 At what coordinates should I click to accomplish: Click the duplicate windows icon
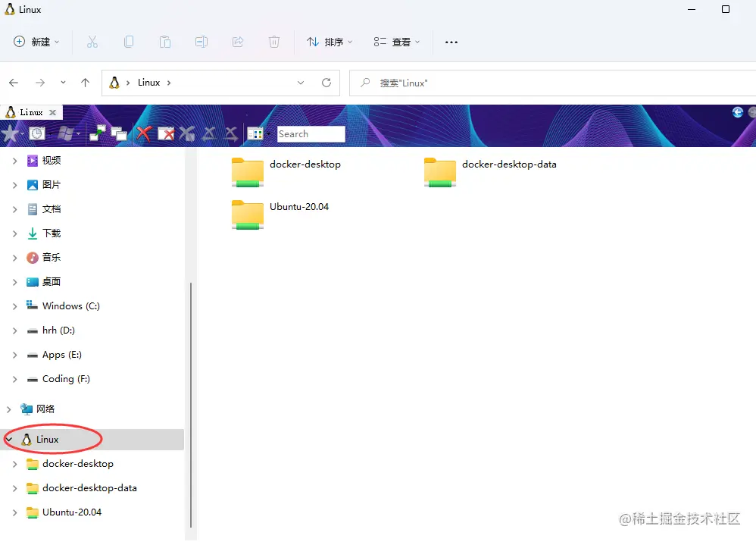click(x=119, y=133)
